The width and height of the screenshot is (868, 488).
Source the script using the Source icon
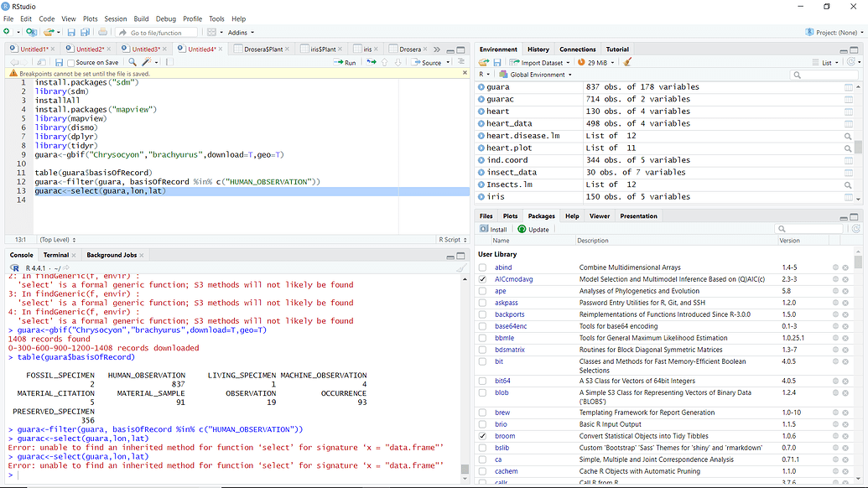[x=416, y=61]
